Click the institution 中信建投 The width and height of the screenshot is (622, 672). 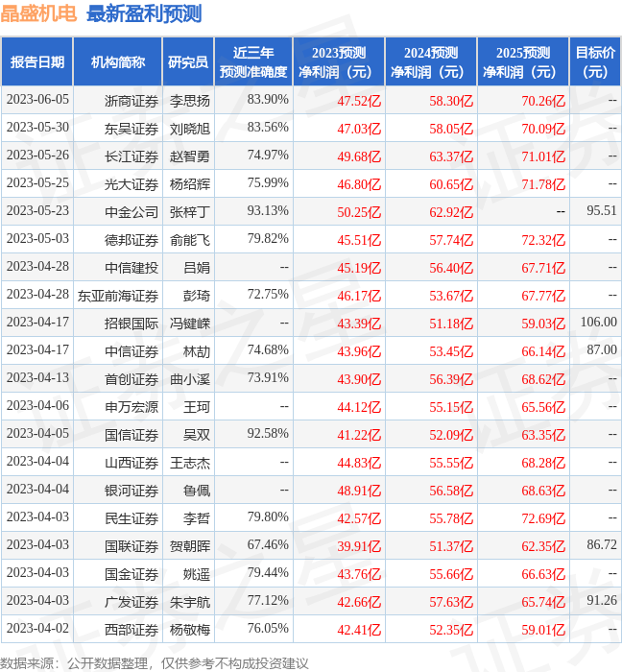click(x=132, y=268)
